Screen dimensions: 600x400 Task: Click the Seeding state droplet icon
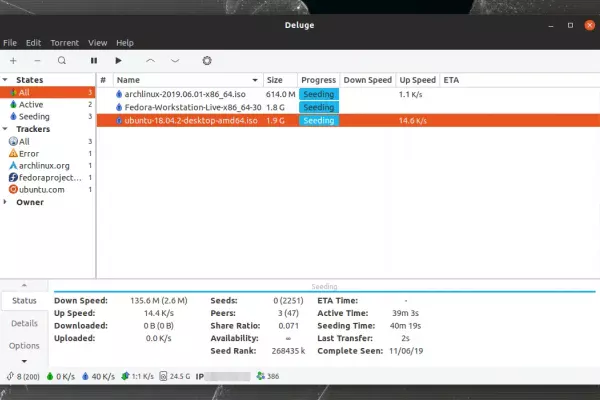tap(13, 116)
